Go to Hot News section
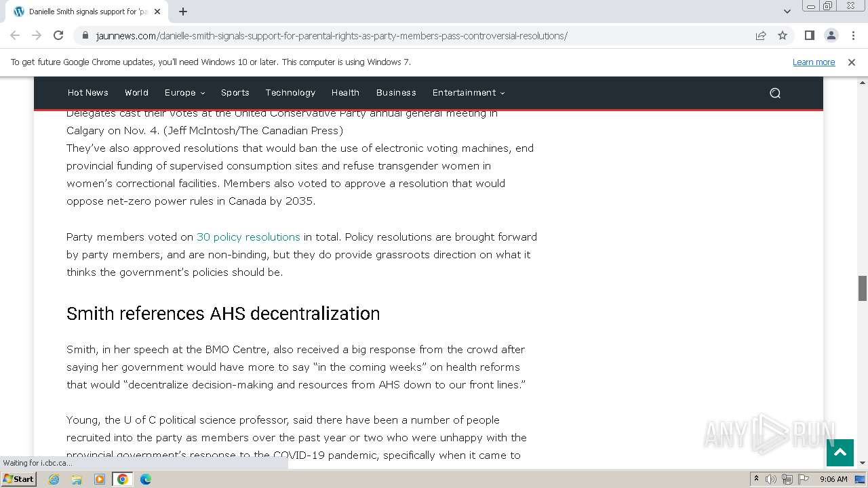Viewport: 868px width, 488px height. pos(88,93)
